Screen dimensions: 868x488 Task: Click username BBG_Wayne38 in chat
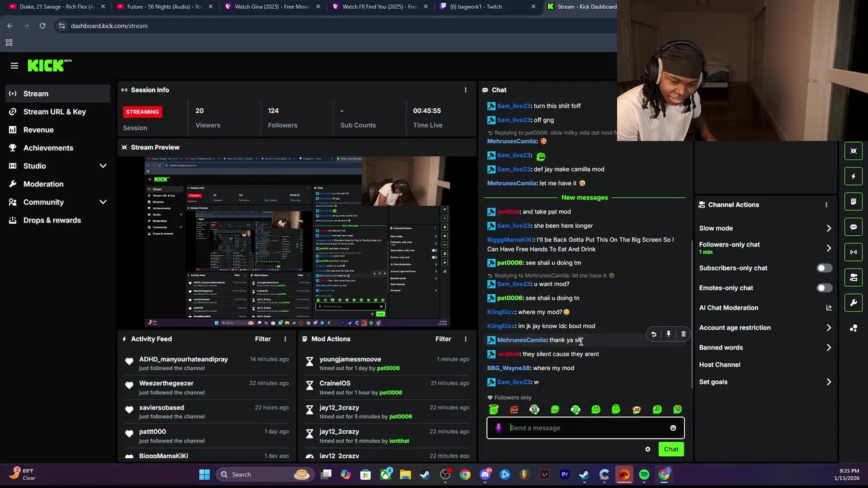coord(509,369)
